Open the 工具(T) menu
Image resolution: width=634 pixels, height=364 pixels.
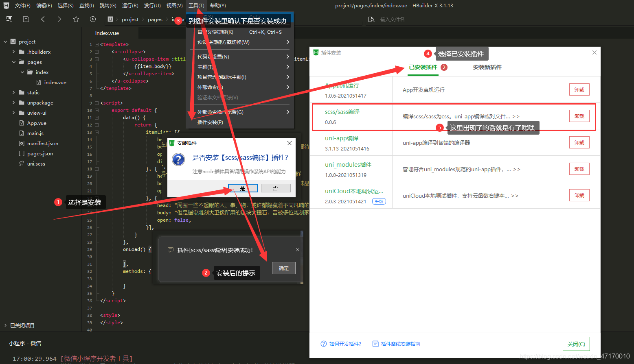196,5
